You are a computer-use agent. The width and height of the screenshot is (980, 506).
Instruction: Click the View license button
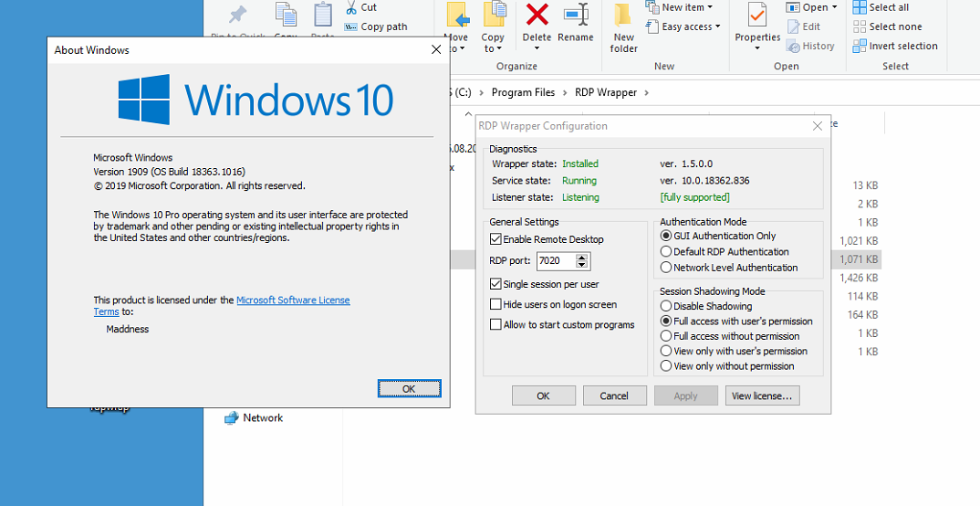point(762,395)
